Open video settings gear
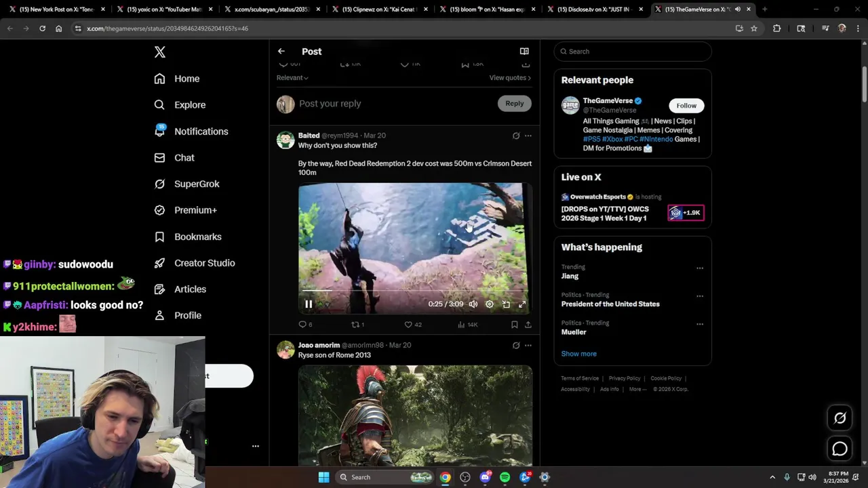The image size is (868, 488). [490, 304]
